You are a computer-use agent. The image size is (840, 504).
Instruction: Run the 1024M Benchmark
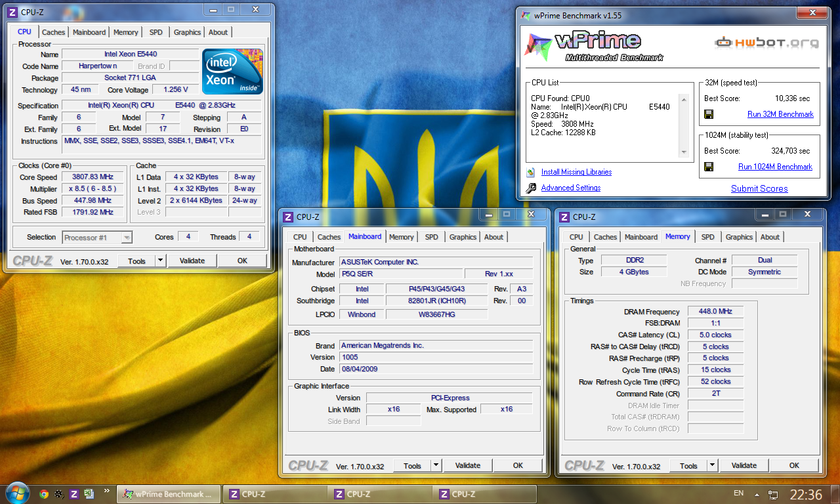tap(775, 167)
